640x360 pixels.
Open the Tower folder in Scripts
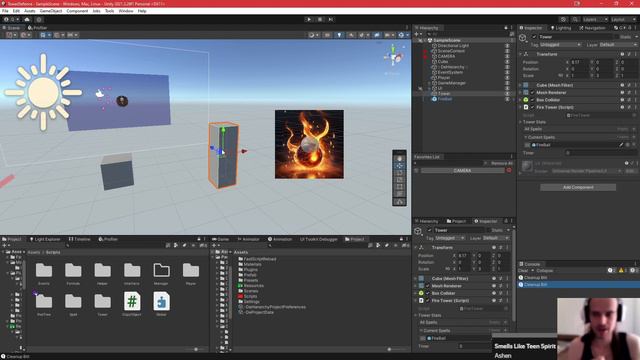(x=102, y=301)
